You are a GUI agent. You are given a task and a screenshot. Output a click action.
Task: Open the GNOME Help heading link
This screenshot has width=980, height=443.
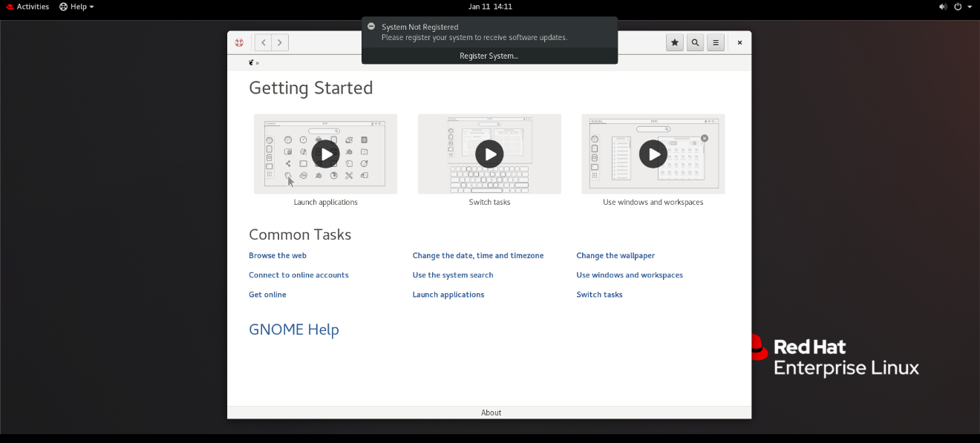294,329
